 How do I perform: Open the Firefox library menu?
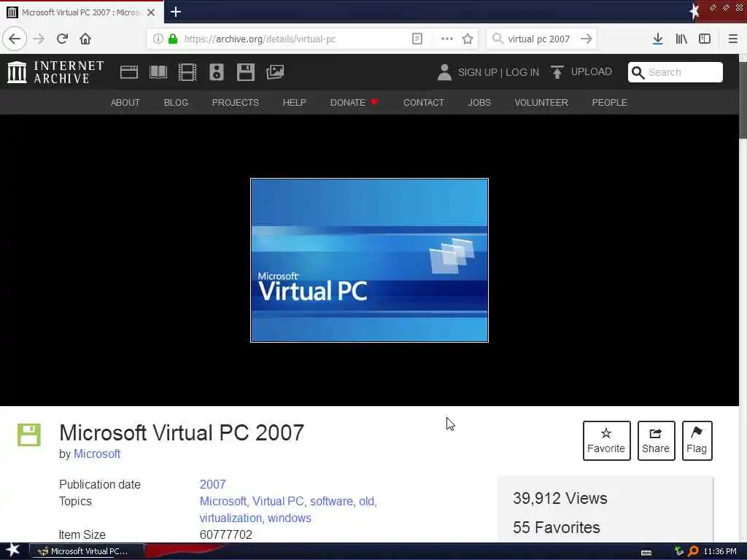click(681, 39)
